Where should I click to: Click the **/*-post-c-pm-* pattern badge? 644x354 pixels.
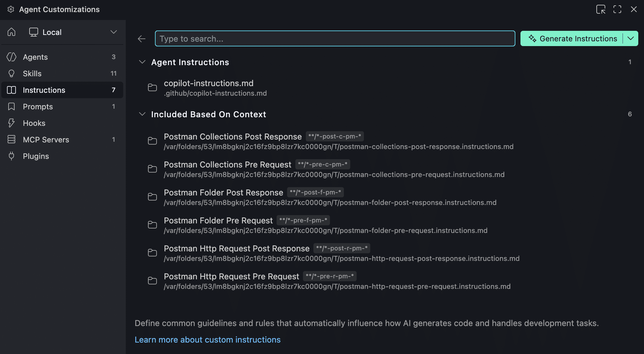(335, 136)
